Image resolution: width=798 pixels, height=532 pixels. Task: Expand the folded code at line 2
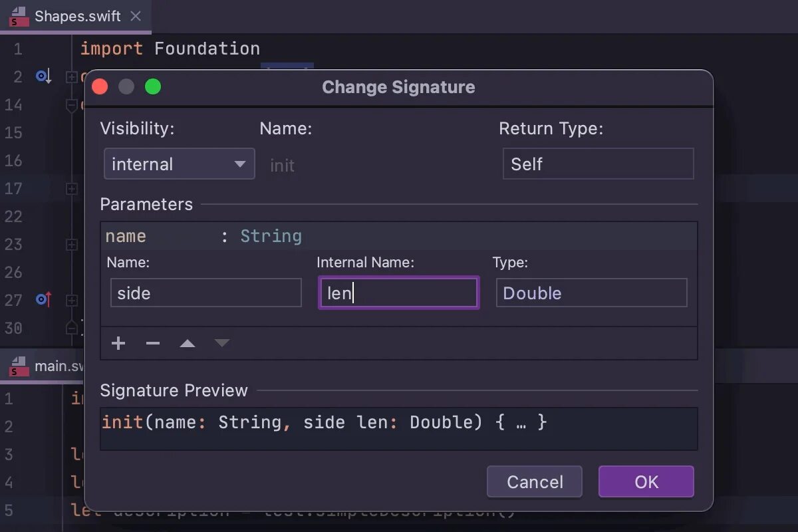tap(71, 77)
